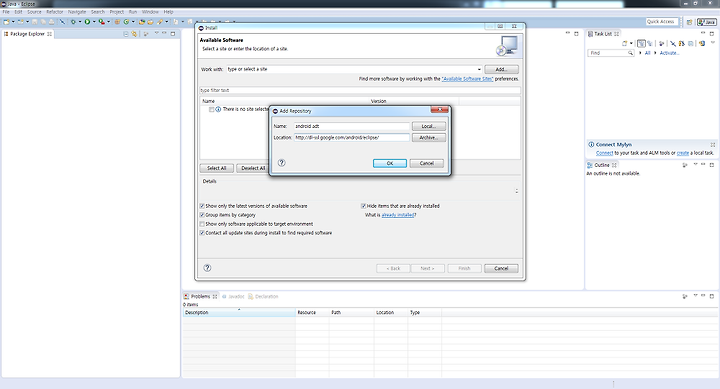
Task: Click the Save toolbar icon
Action: click(34, 22)
